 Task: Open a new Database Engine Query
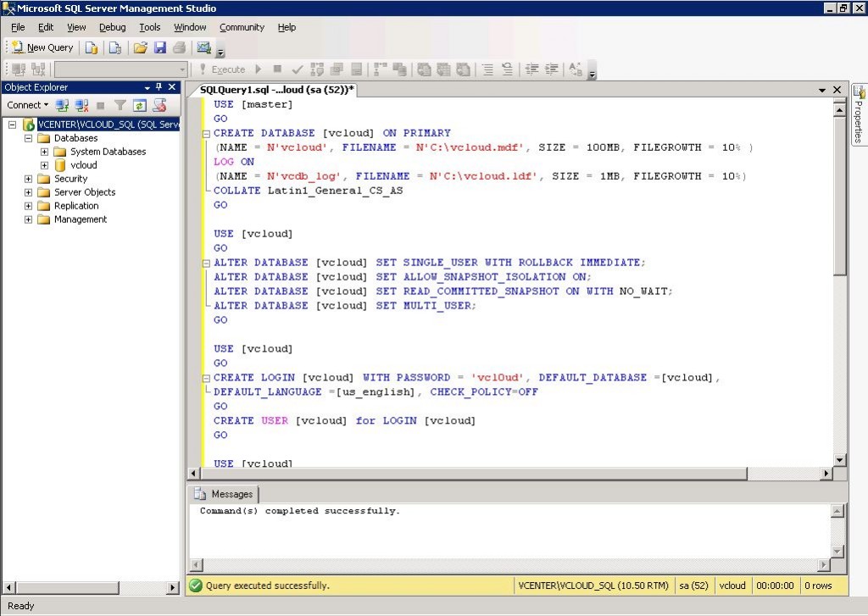click(92, 48)
